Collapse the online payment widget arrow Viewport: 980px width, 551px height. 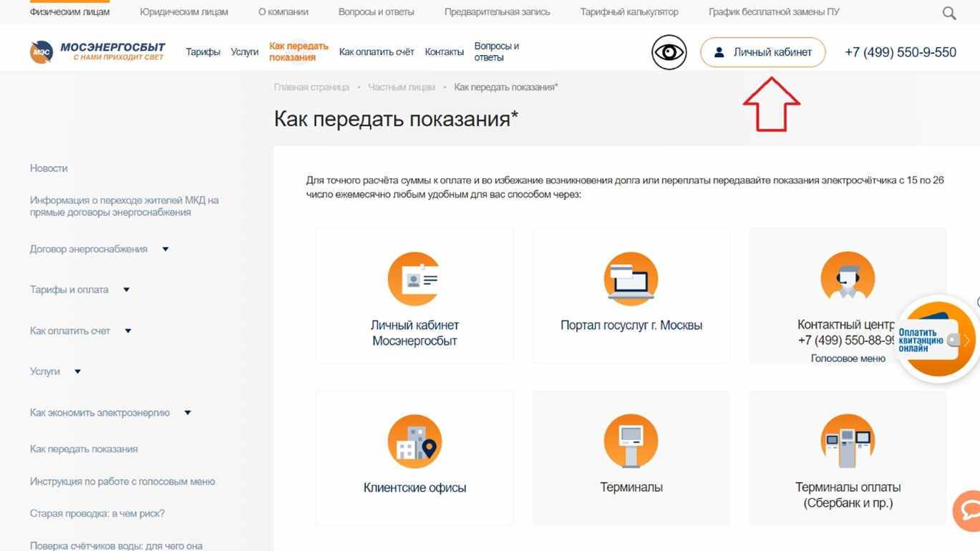[x=966, y=340]
